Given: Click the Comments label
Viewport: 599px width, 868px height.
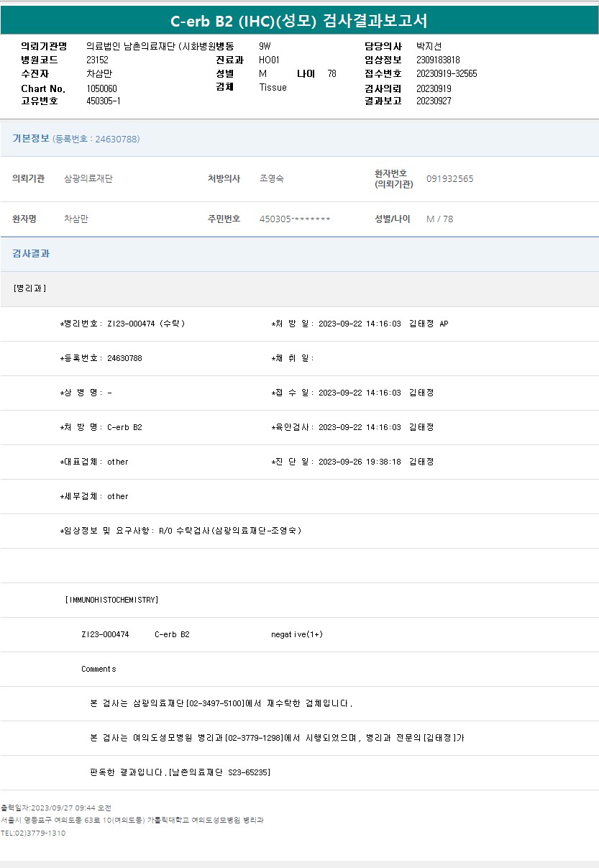Looking at the screenshot, I should 99,669.
